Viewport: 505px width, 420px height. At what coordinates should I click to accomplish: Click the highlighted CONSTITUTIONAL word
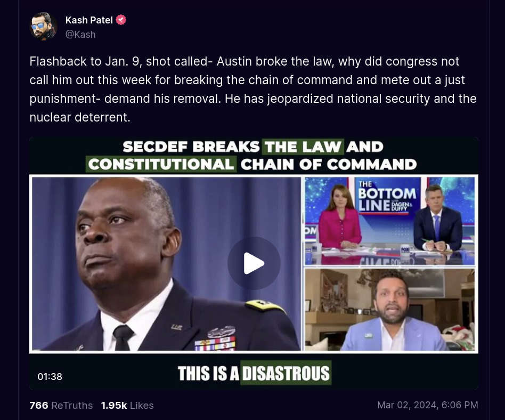pyautogui.click(x=161, y=164)
